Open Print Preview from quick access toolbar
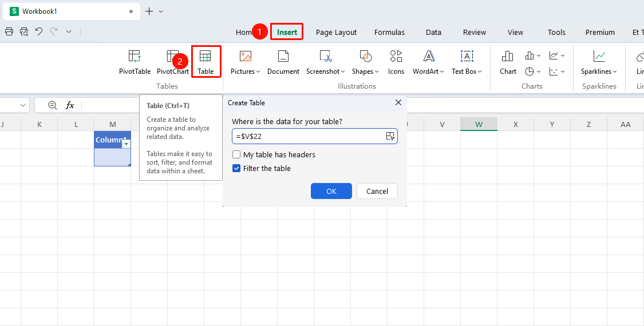 click(x=24, y=31)
